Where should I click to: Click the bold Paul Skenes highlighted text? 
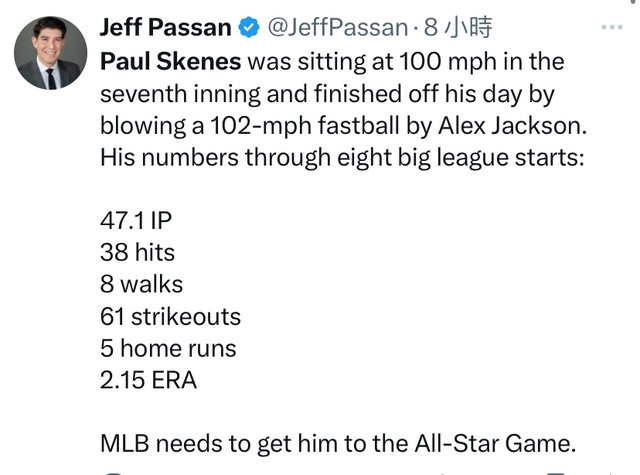[171, 62]
